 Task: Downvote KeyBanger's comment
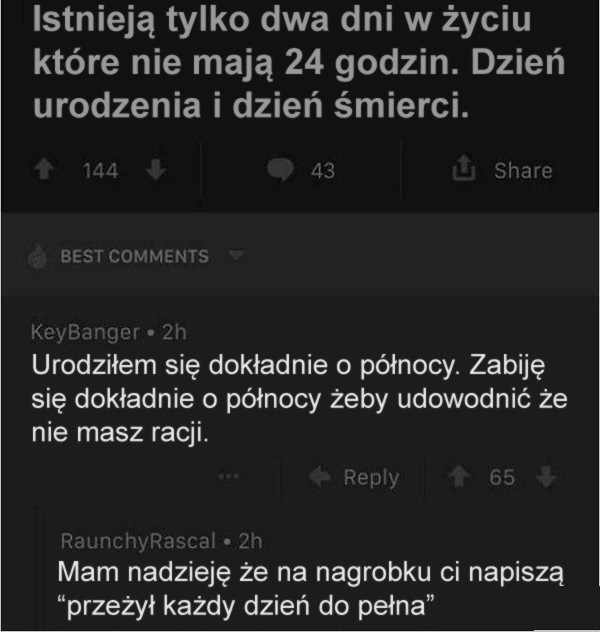tap(545, 477)
